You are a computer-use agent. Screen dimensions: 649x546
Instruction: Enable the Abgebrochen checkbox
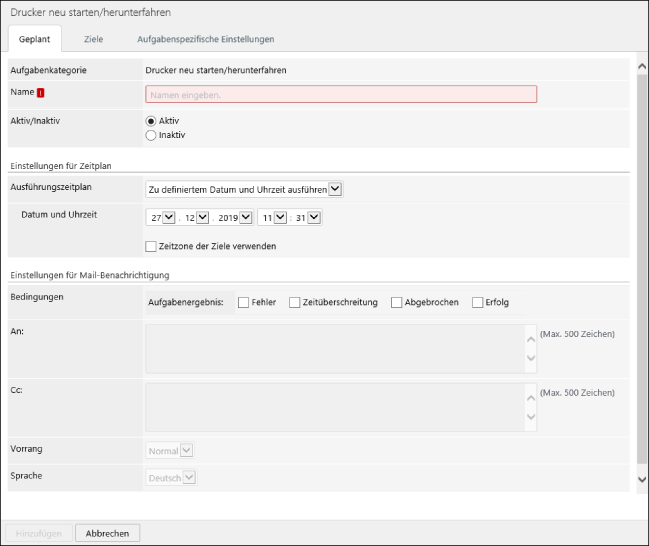(x=396, y=302)
